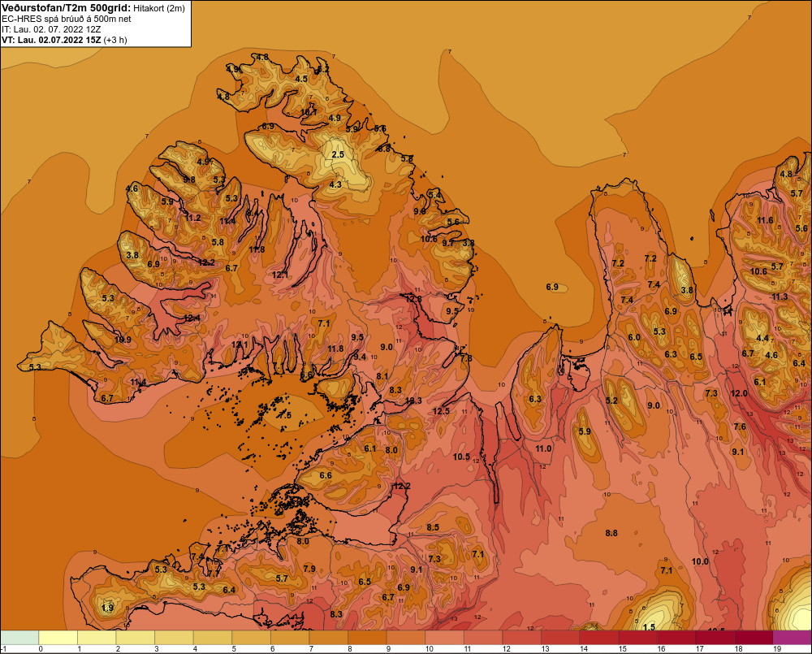
Task: Select the IT: Lau. 02. 07. 2022 12Z line
Action: 51,29
